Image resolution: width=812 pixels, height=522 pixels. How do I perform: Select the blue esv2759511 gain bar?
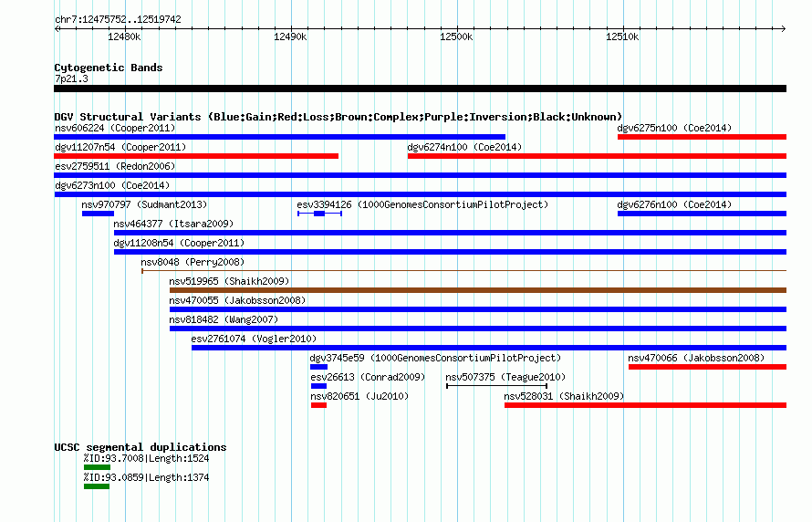click(x=421, y=175)
